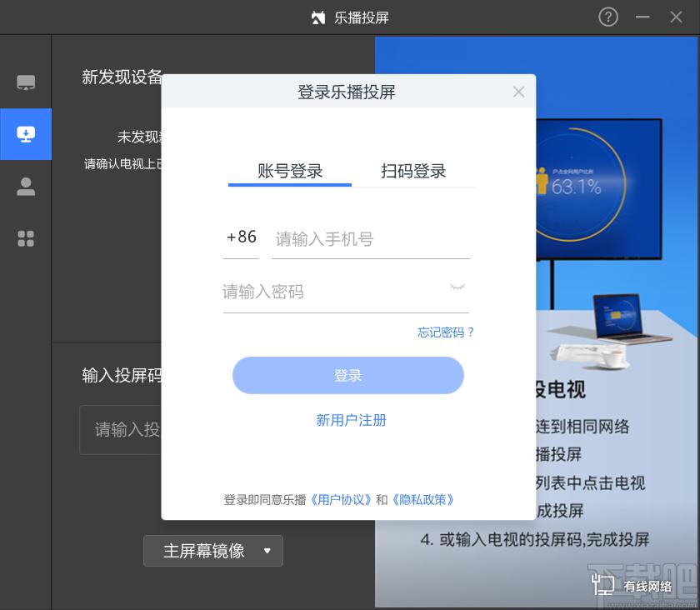
Task: Focus the 请输入手机号 phone field
Action: pyautogui.click(x=371, y=239)
